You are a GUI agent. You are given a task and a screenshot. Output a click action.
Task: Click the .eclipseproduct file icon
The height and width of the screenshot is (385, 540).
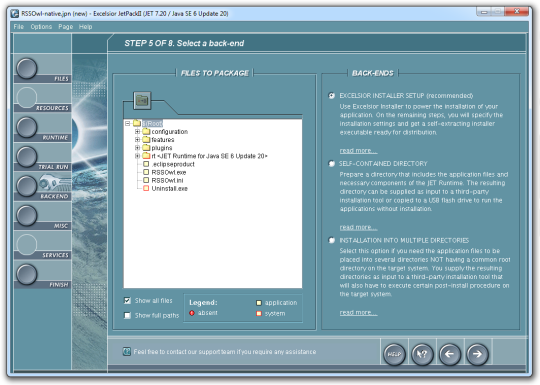point(146,164)
